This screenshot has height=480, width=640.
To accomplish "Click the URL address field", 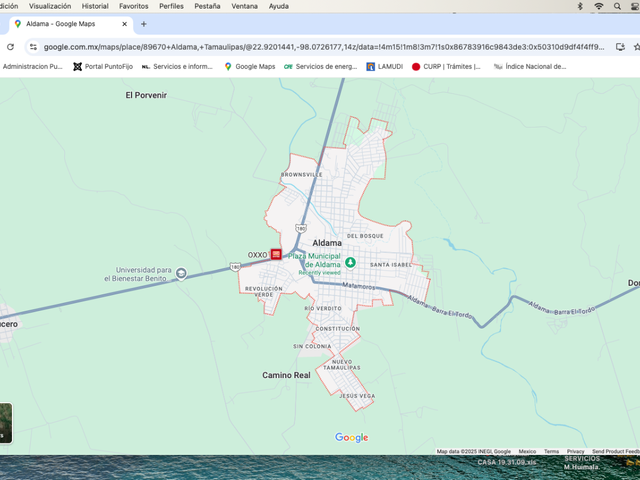I will click(324, 47).
